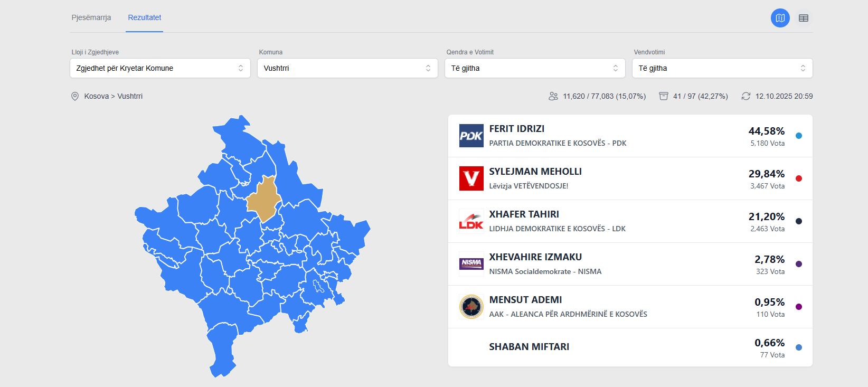Switch to map view icon
This screenshot has height=387, width=868.
click(x=780, y=18)
